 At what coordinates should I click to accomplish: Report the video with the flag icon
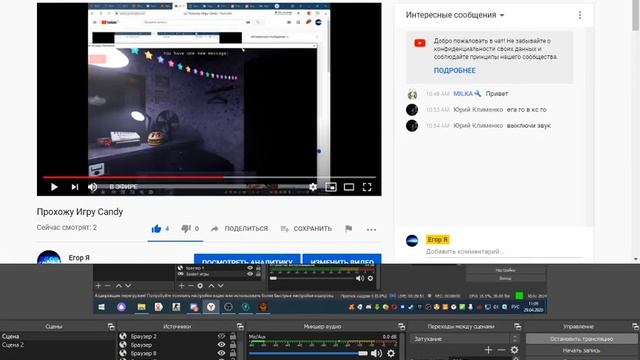(x=348, y=229)
